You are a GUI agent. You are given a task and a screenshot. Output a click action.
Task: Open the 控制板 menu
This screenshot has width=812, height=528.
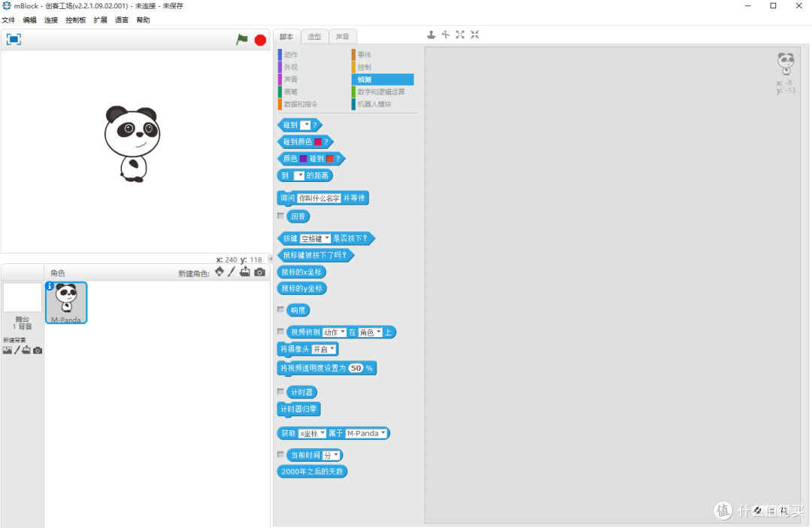click(x=76, y=20)
